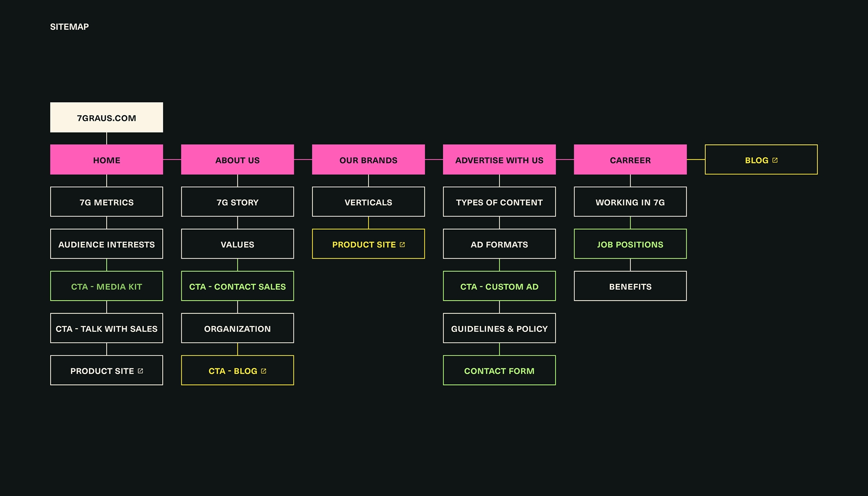Select the ABOUT US pink header
Image resolution: width=868 pixels, height=496 pixels.
click(237, 160)
